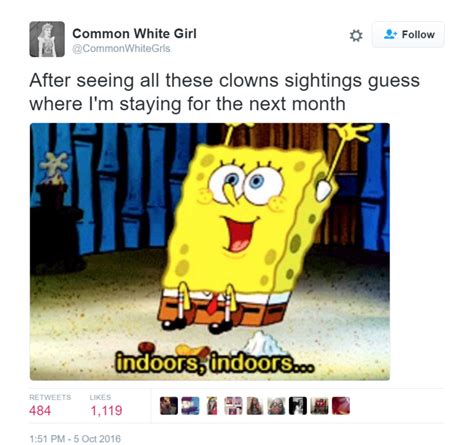Open the purple and blue liker avatar
The width and height of the screenshot is (474, 445).
point(190,406)
